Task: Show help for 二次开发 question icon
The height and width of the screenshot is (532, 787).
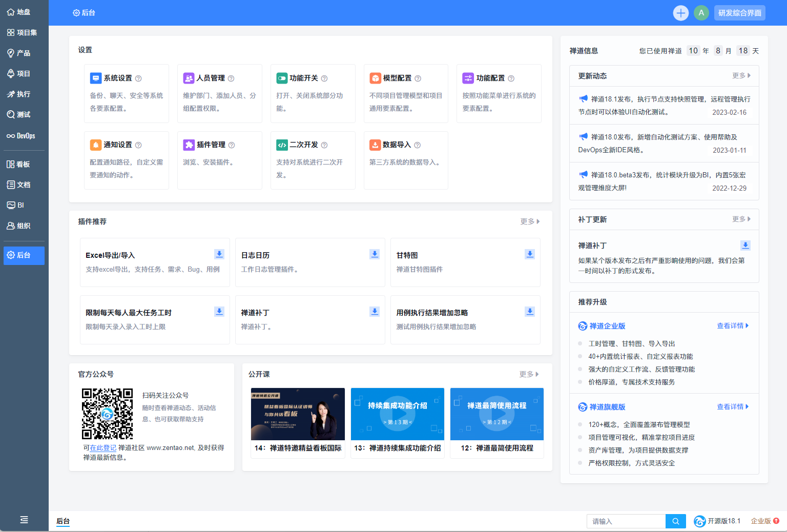Action: [x=324, y=145]
